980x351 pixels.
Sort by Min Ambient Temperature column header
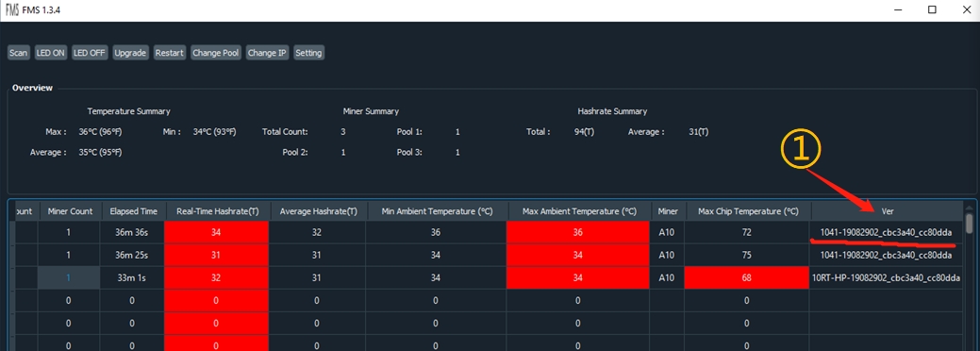(x=437, y=211)
